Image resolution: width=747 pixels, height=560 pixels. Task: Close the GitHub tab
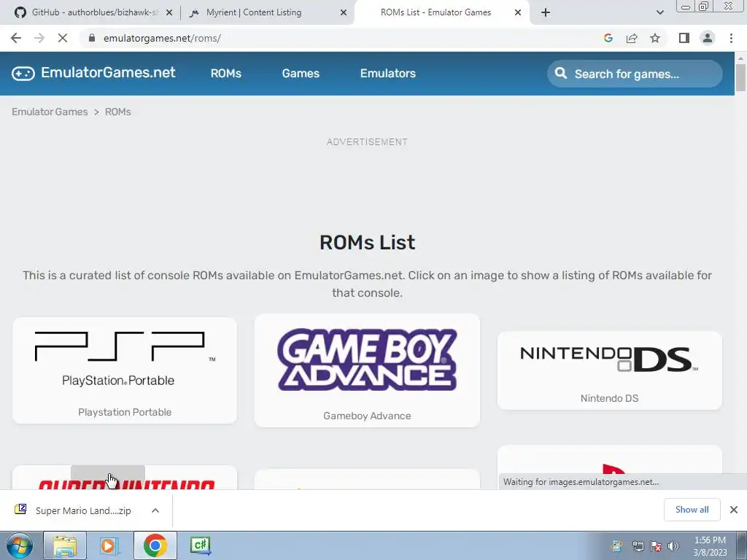(169, 13)
